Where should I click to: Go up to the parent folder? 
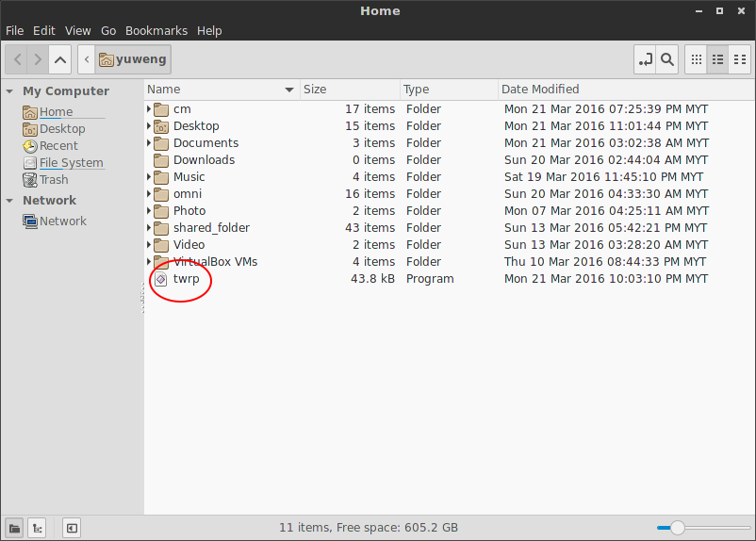point(60,59)
